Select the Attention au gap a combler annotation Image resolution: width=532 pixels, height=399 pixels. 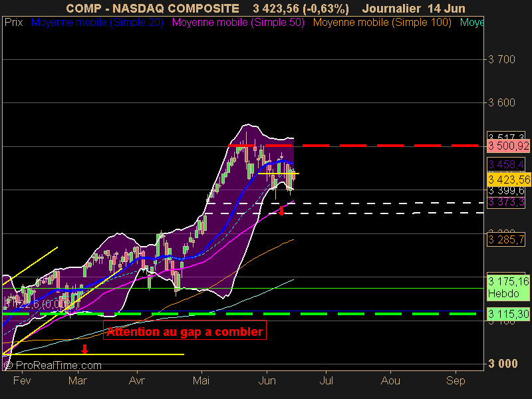click(x=185, y=330)
